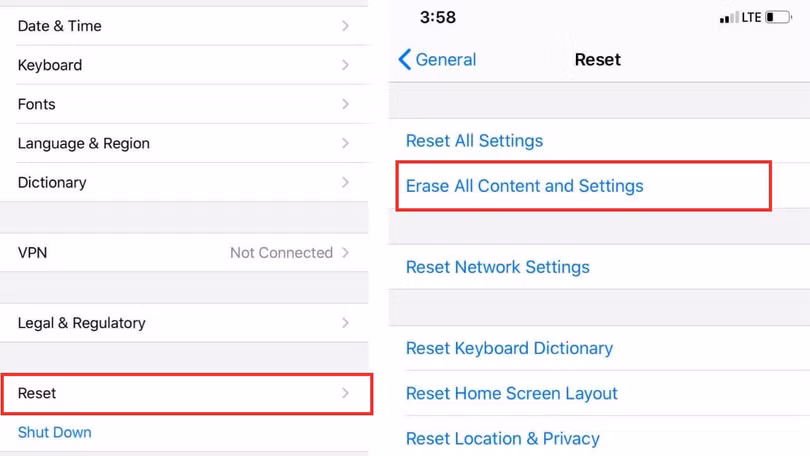The width and height of the screenshot is (810, 456).
Task: Tap Reset All Settings
Action: [x=474, y=141]
